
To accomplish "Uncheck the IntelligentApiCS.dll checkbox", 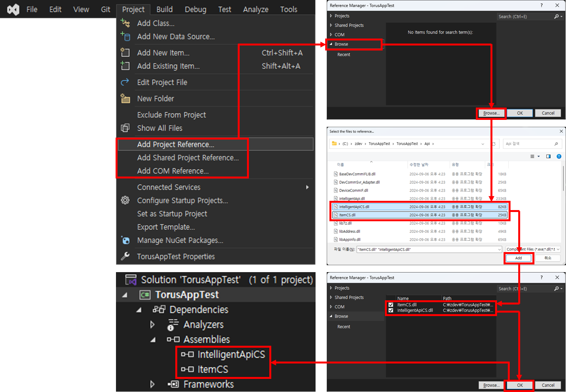I will pyautogui.click(x=391, y=310).
